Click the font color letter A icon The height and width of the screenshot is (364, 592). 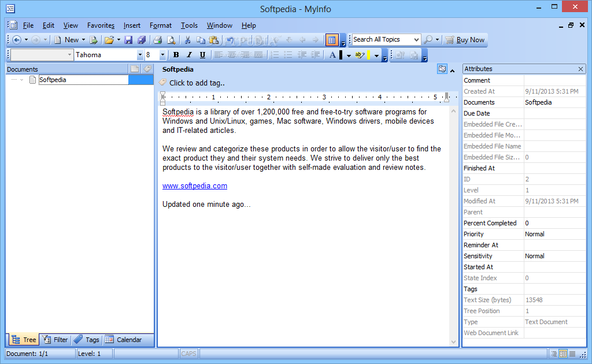pos(332,55)
